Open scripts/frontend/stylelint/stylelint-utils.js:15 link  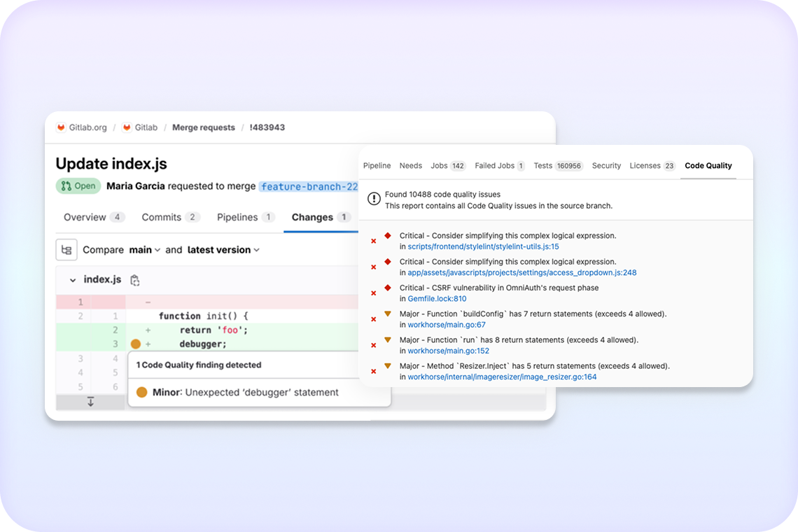[x=484, y=246]
